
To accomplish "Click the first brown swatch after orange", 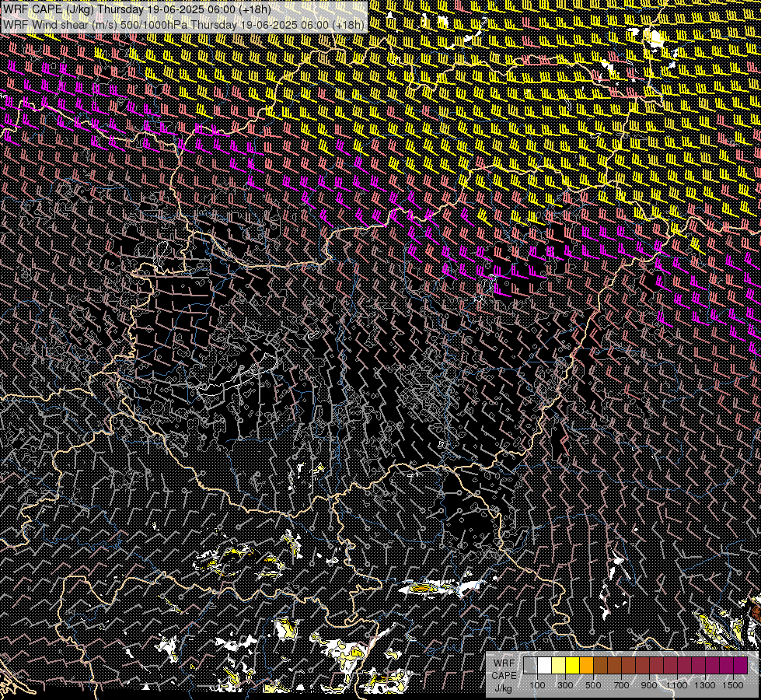I will 600,665.
